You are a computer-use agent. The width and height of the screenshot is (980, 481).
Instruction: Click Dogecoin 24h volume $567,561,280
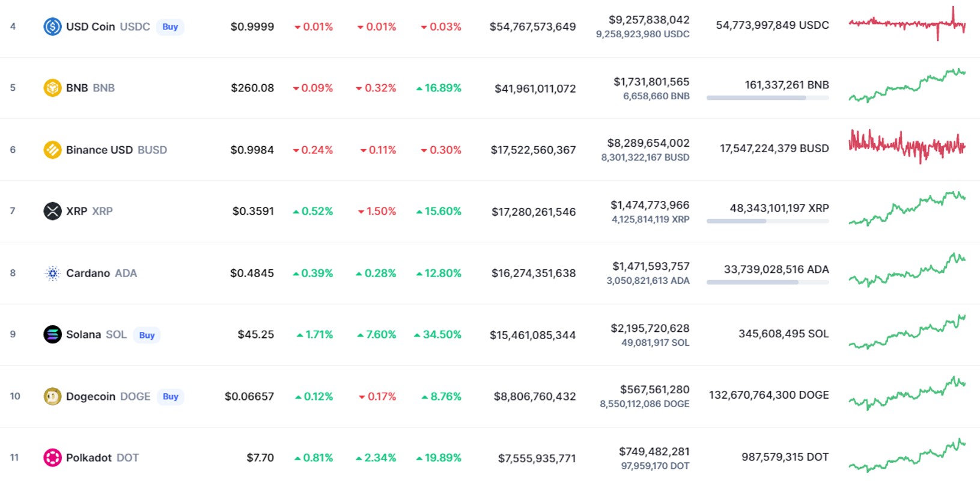[x=655, y=390]
